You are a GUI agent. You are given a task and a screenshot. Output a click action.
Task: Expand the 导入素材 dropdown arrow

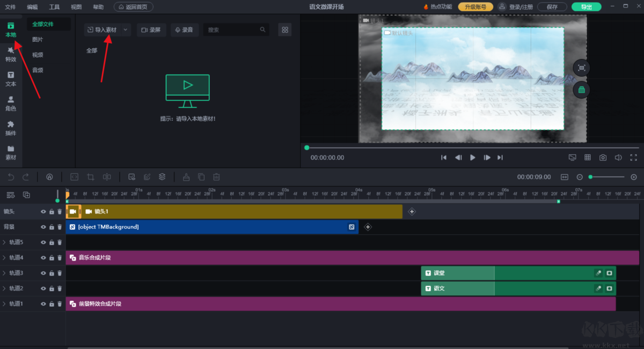(125, 30)
